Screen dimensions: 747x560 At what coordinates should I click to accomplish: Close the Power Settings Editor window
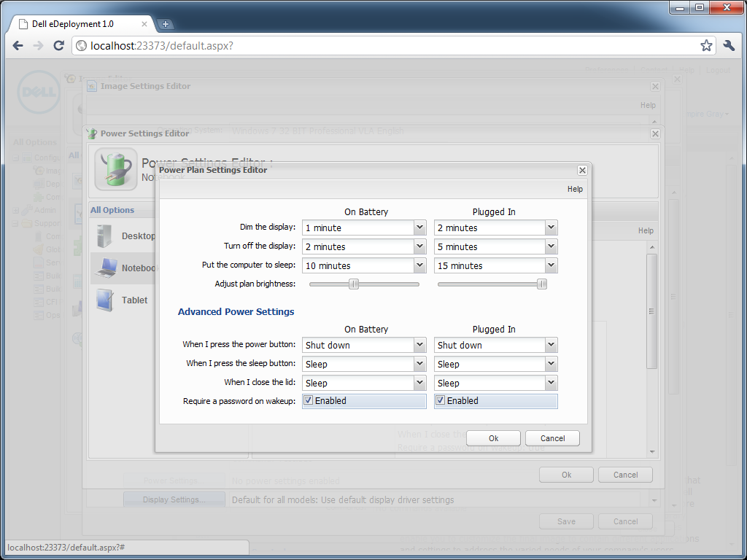point(655,134)
